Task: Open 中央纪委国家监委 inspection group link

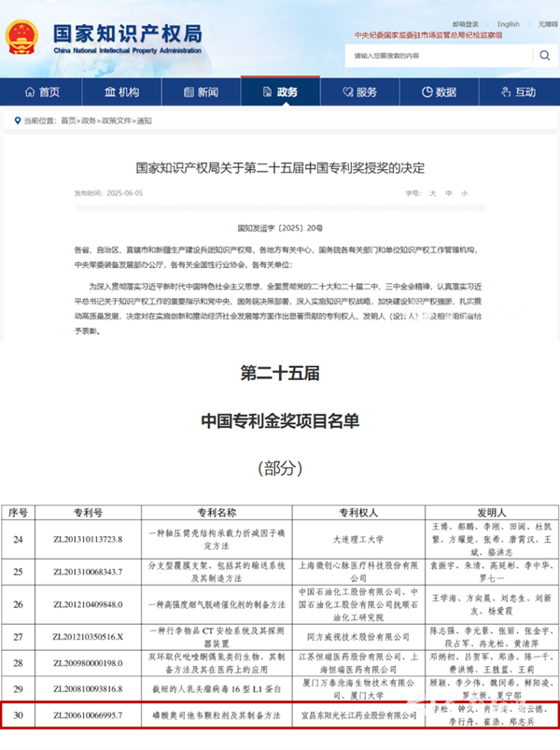Action: pos(428,35)
